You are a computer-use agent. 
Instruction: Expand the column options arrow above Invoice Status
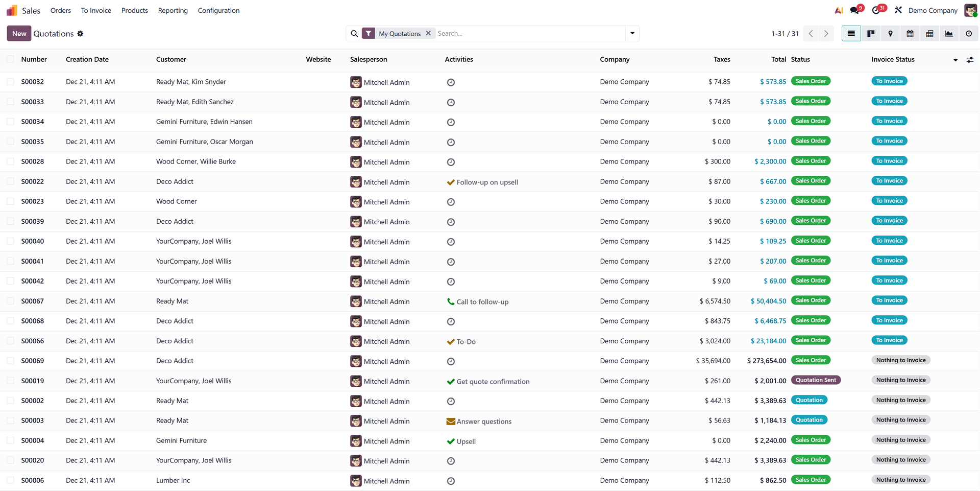(x=955, y=60)
